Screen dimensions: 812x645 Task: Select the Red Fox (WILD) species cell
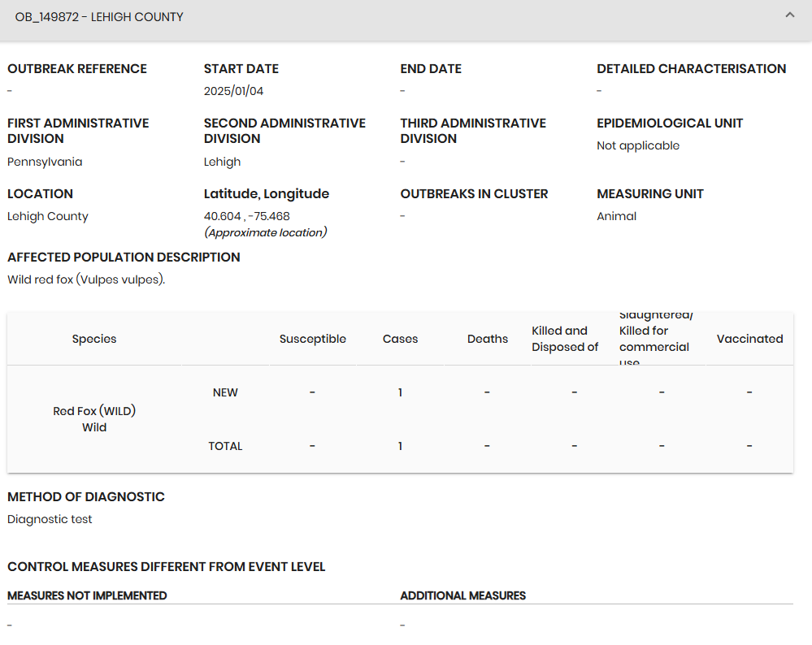(94, 411)
